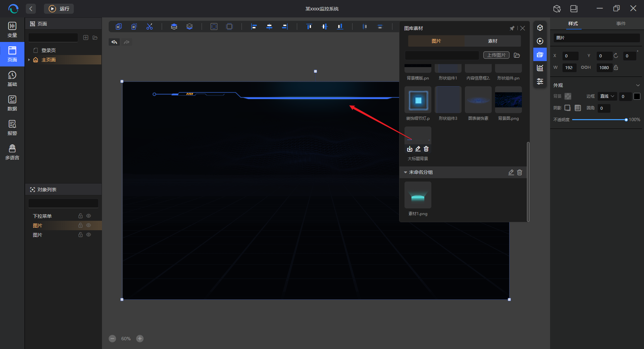Screen dimensions: 644x349
Task: Align selected objects to the right edge
Action: coord(285,27)
